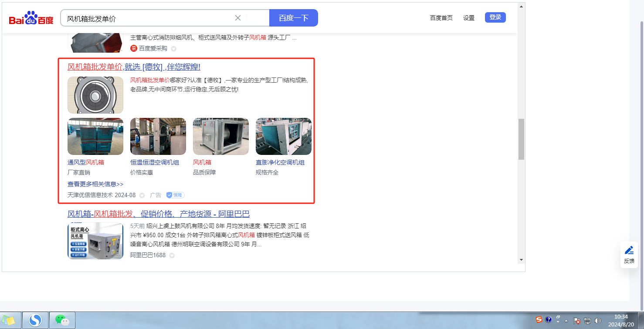The image size is (644, 329).
Task: Click the 阿里巴巴1688 source text
Action: coord(148,255)
